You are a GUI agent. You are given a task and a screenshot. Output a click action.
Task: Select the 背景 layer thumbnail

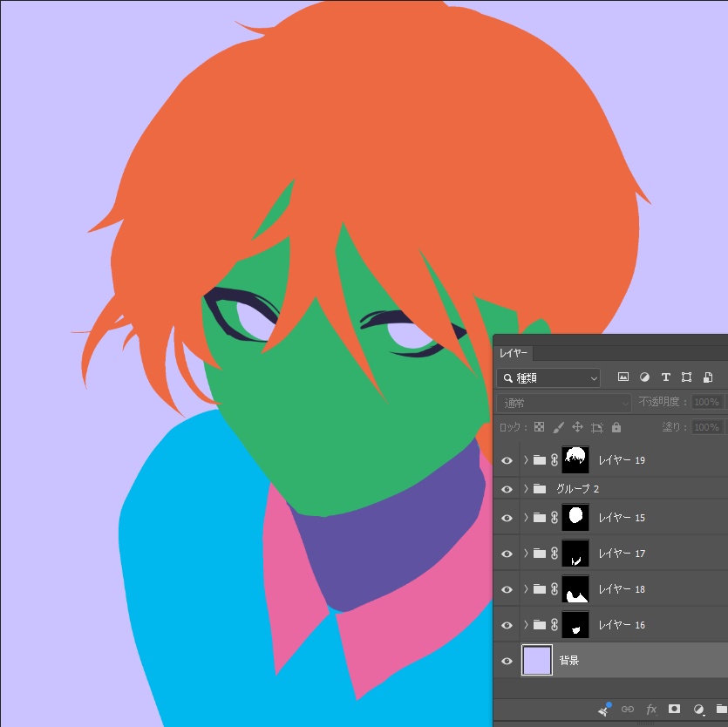pos(537,660)
